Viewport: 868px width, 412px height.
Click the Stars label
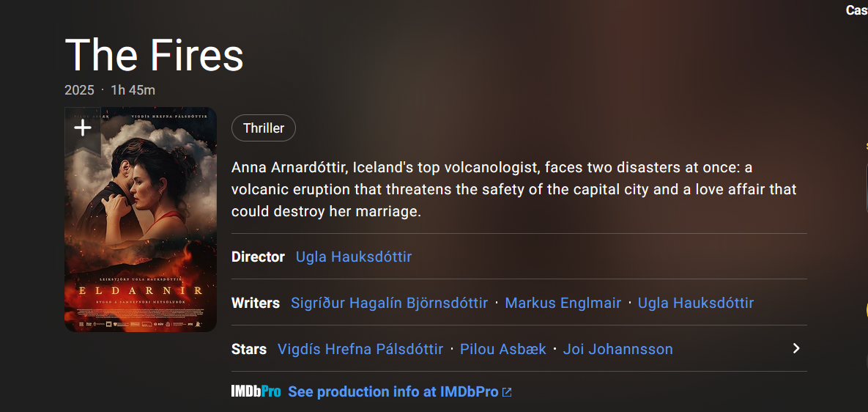pos(249,349)
